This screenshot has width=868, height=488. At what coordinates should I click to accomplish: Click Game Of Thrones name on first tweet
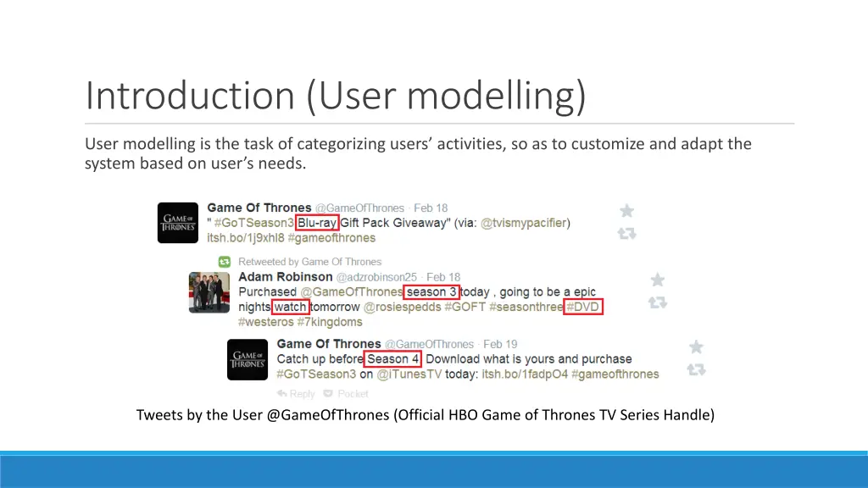(259, 208)
